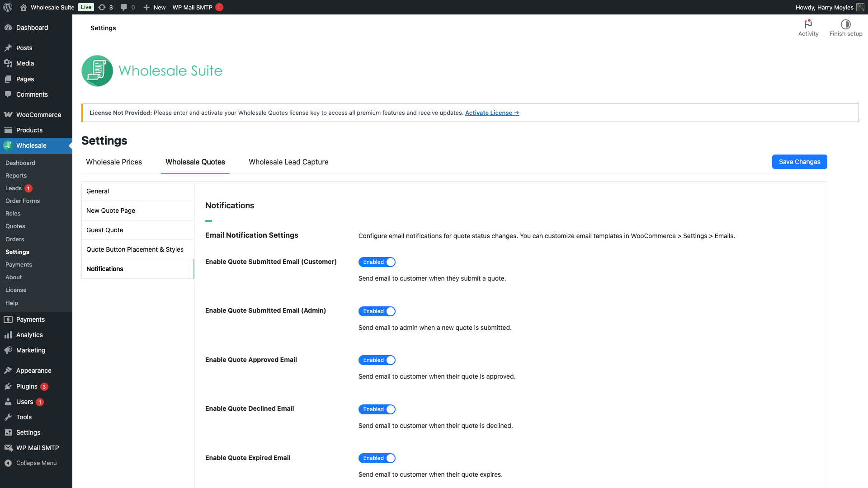Switch to the Wholesale Prices tab
The width and height of the screenshot is (868, 488).
coord(114,162)
